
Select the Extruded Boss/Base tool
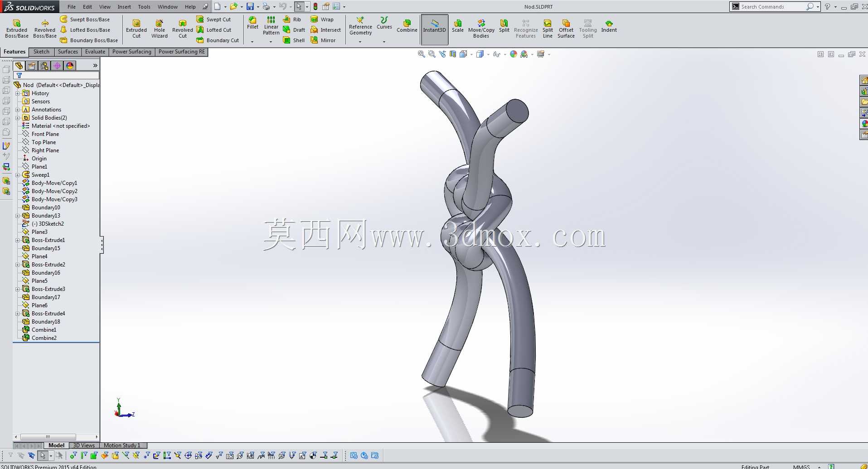pos(17,29)
